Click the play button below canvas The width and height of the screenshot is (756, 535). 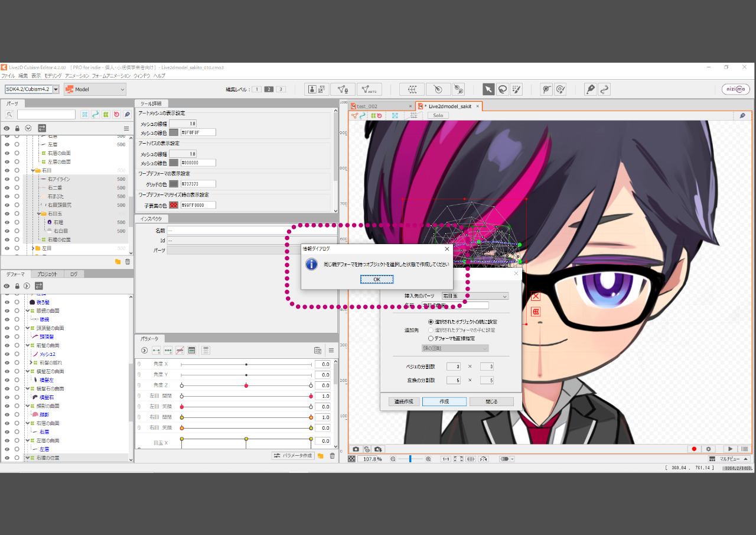tap(731, 449)
